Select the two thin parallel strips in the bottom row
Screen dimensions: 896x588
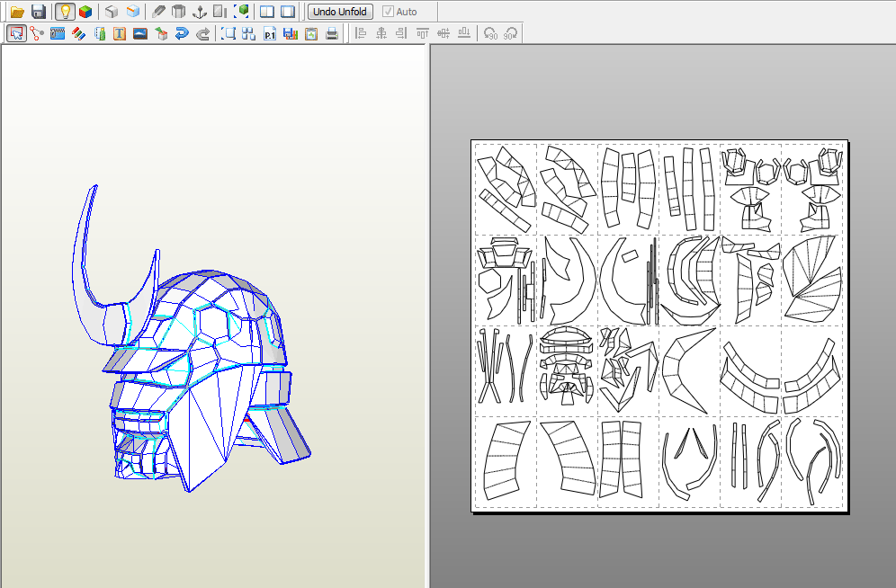[x=739, y=456]
